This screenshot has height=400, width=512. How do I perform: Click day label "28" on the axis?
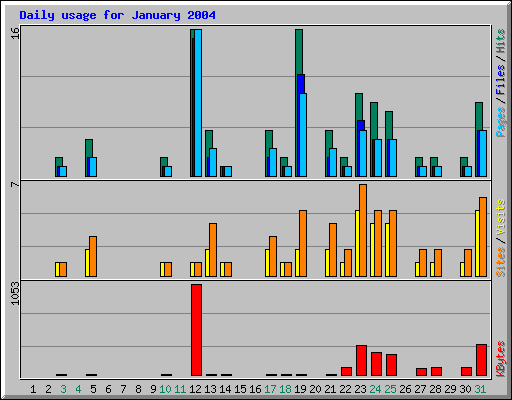[436, 389]
